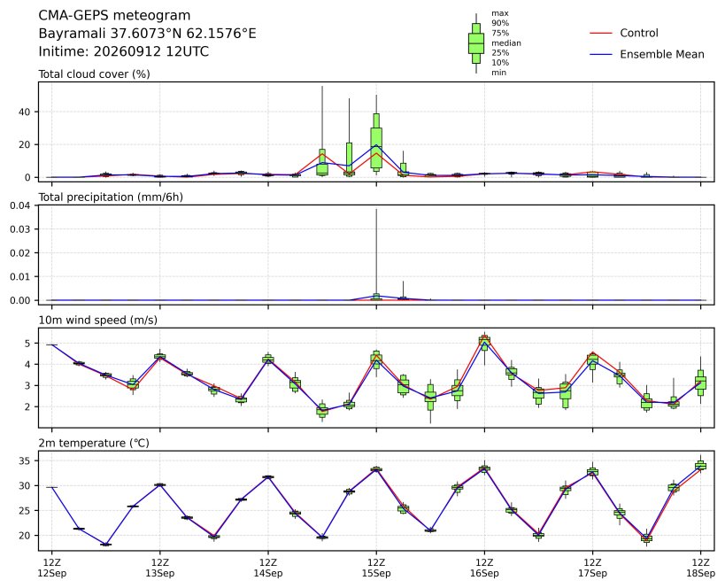Click the Total precipitation panel title
The width and height of the screenshot is (725, 588).
[x=111, y=197]
